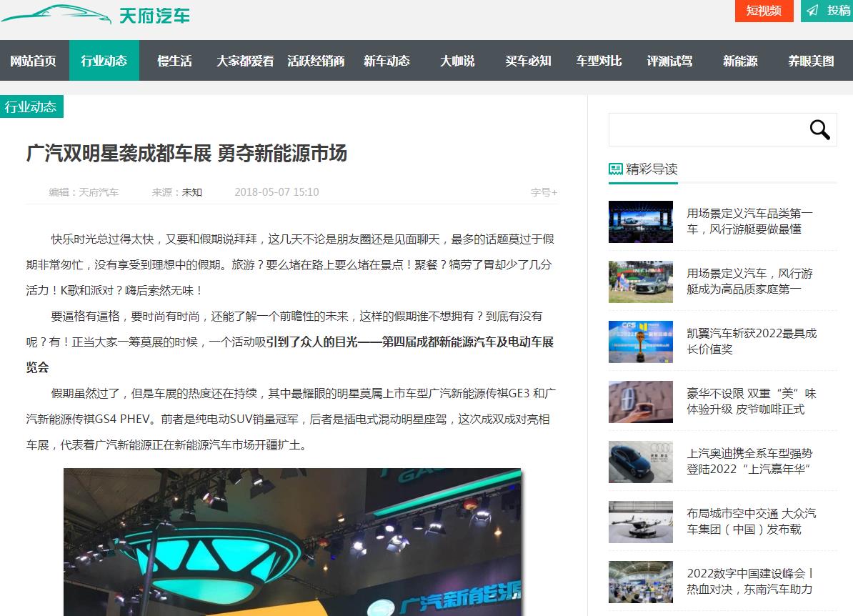Click the green 行业动态 category label

31,106
